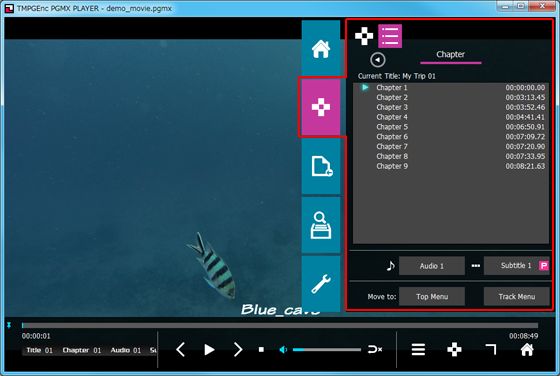Move to Track Menu
The width and height of the screenshot is (560, 376).
(516, 297)
